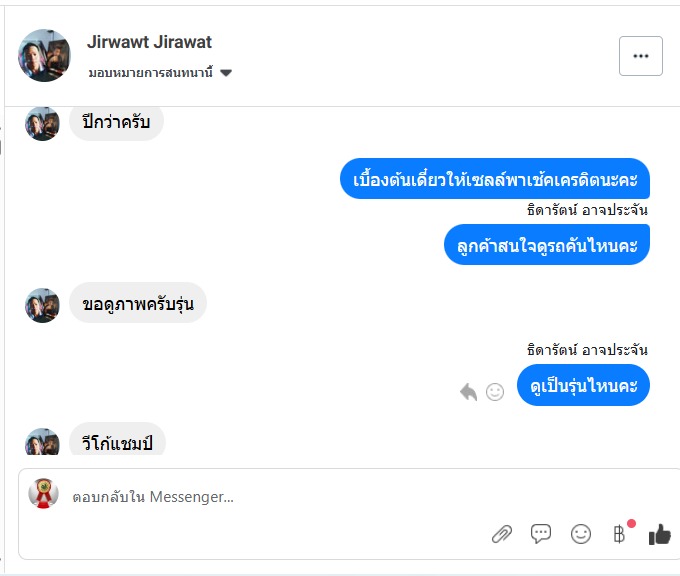
Task: Click the Baht payment request icon
Action: [x=620, y=534]
